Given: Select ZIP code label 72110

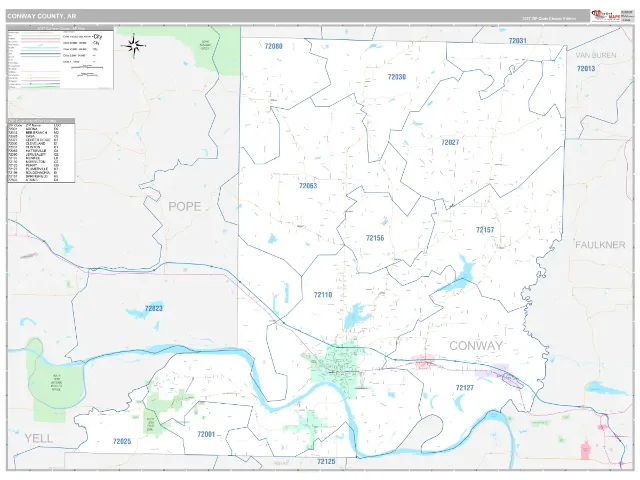Looking at the screenshot, I should click(x=323, y=295).
